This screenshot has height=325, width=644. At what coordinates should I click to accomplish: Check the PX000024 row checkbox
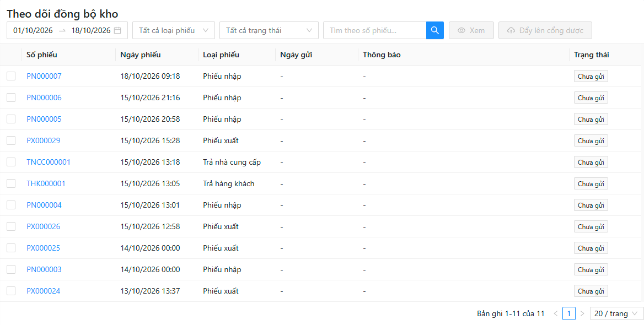pos(11,290)
